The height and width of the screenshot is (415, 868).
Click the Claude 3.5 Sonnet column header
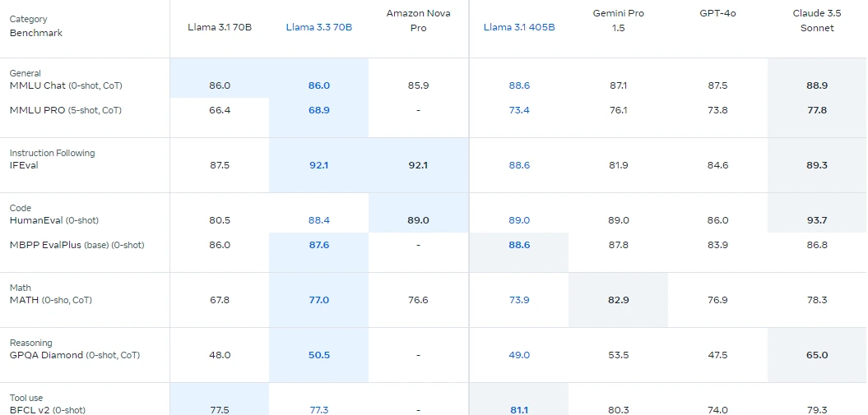(x=817, y=21)
